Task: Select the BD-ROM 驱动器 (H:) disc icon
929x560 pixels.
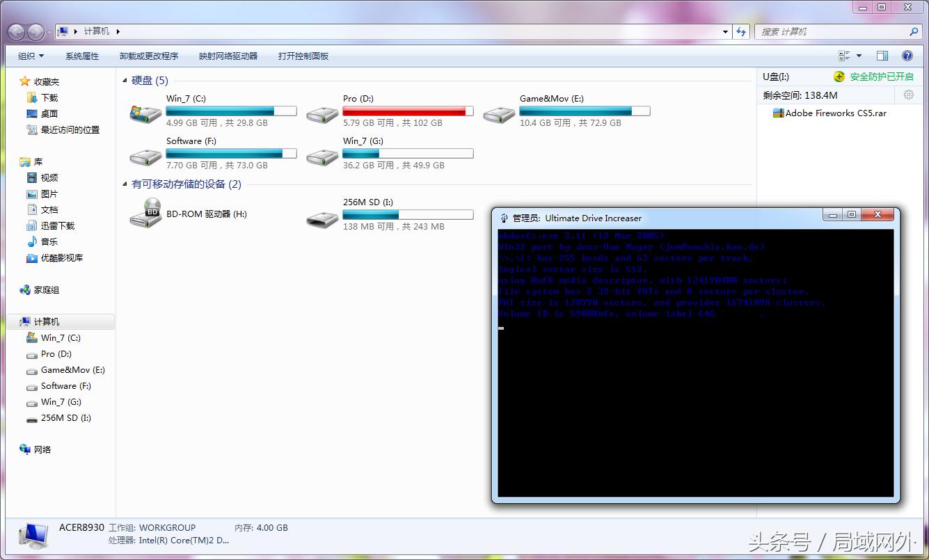Action: pyautogui.click(x=145, y=213)
